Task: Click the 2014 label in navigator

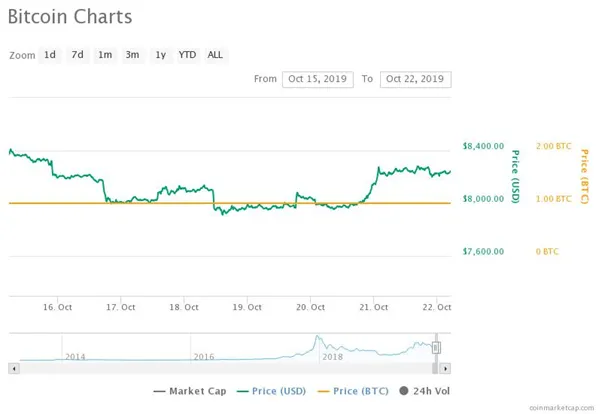Action: click(75, 357)
